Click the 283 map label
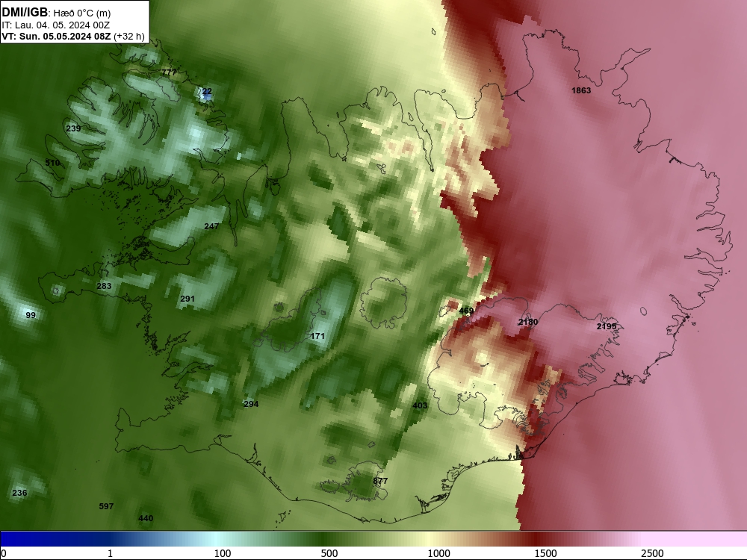Screen dimensions: 747x560 104,286
